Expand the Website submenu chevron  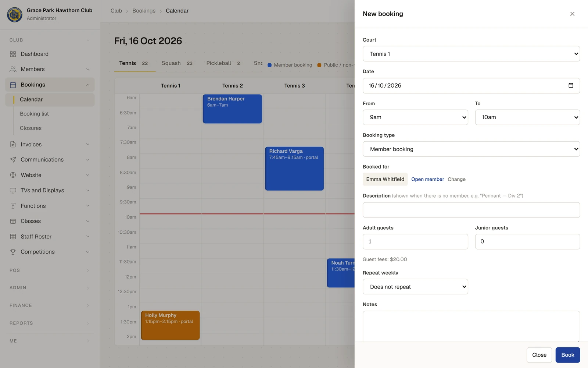88,175
